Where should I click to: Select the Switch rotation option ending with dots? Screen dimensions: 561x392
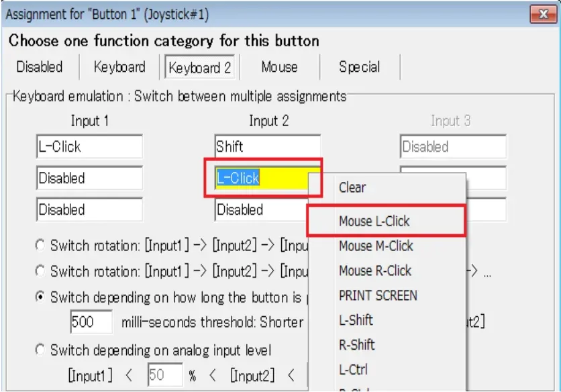tap(40, 271)
